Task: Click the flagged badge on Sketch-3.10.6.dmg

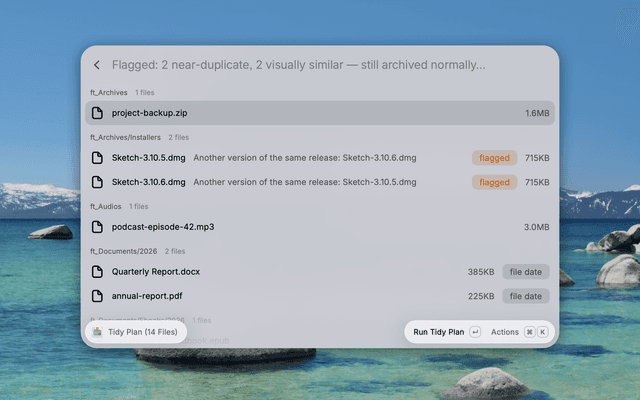Action: 494,182
